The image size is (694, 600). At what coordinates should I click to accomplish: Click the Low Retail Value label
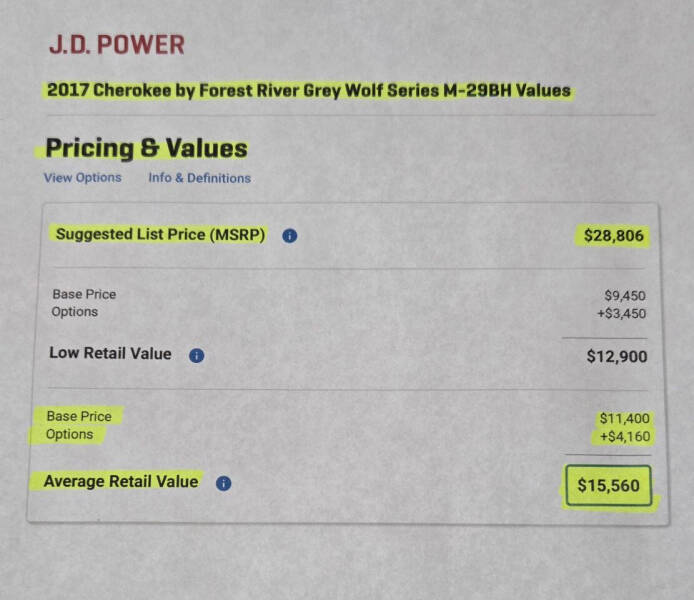point(110,354)
